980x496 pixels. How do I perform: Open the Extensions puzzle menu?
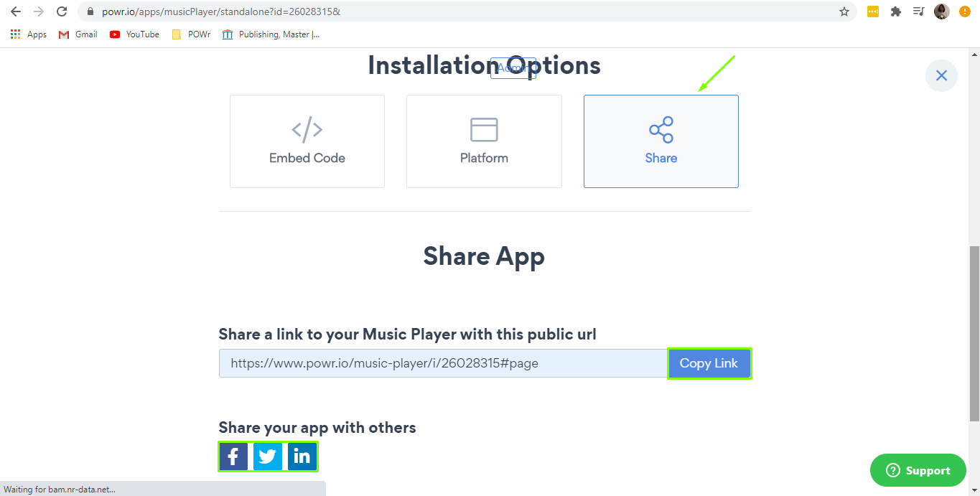pyautogui.click(x=896, y=11)
